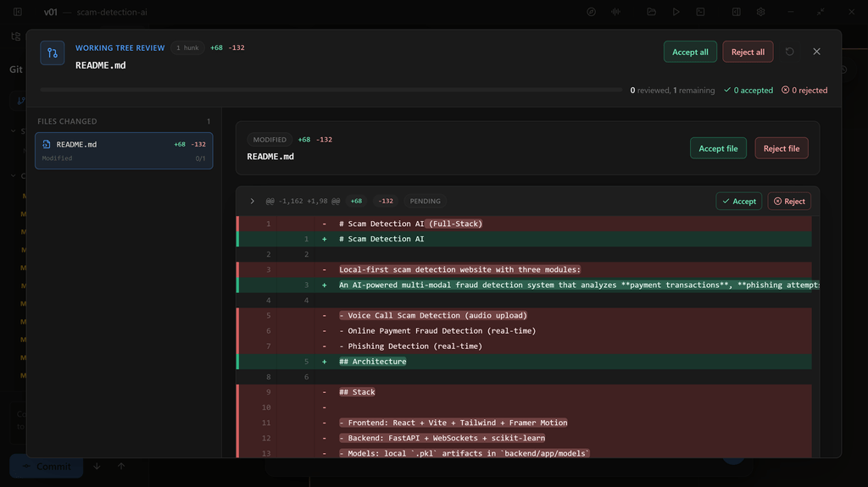This screenshot has width=868, height=487.
Task: Click added line 'An AI-powered multi-modal fraud detection'
Action: [524, 285]
